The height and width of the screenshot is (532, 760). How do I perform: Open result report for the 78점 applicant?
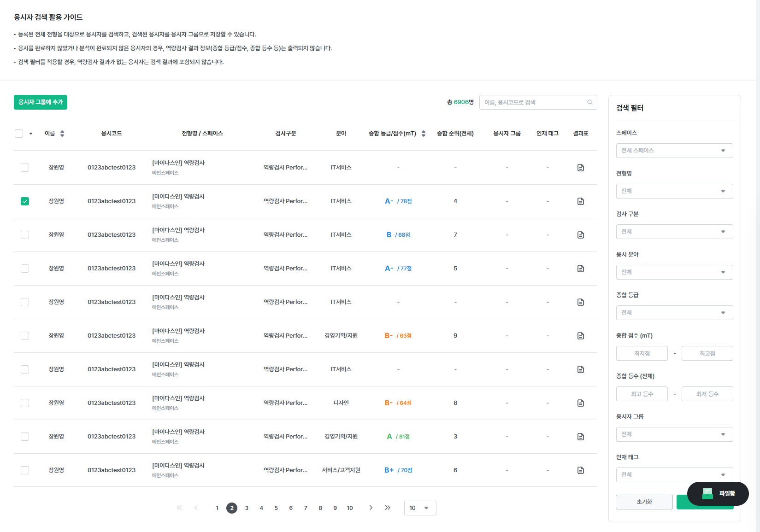580,201
